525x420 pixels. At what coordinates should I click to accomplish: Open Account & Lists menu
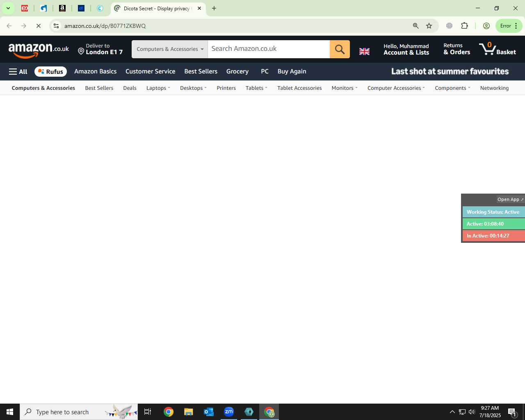tap(406, 49)
